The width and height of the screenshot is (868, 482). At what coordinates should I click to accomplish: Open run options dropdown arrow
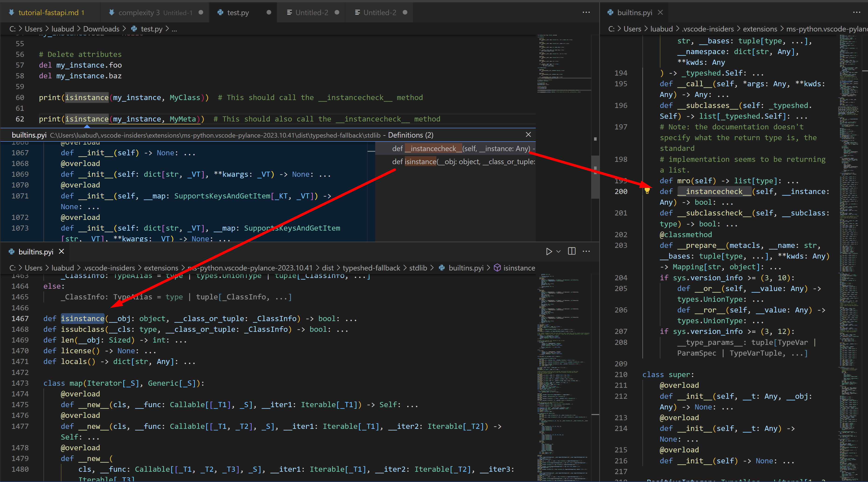[558, 251]
